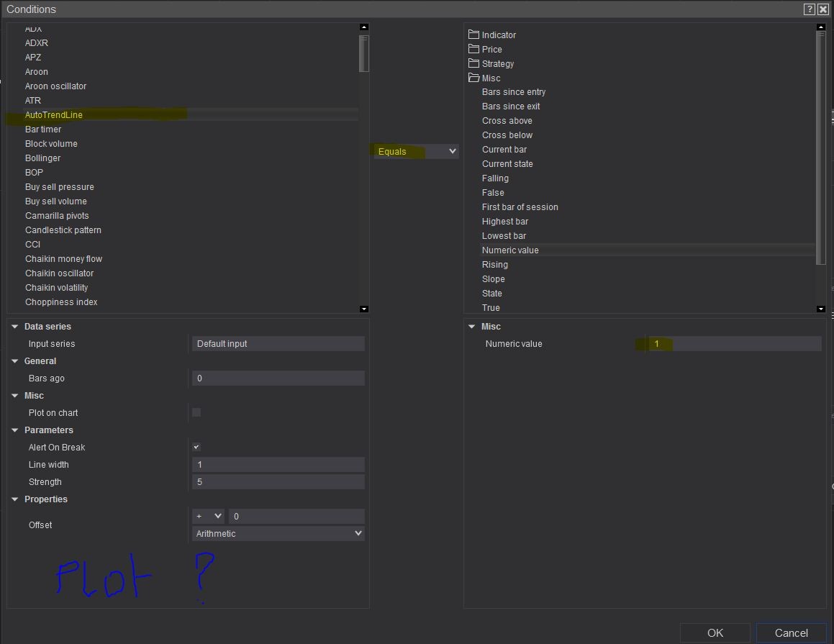Viewport: 834px width, 644px height.
Task: Click the left list scroll-up arrow
Action: point(364,27)
